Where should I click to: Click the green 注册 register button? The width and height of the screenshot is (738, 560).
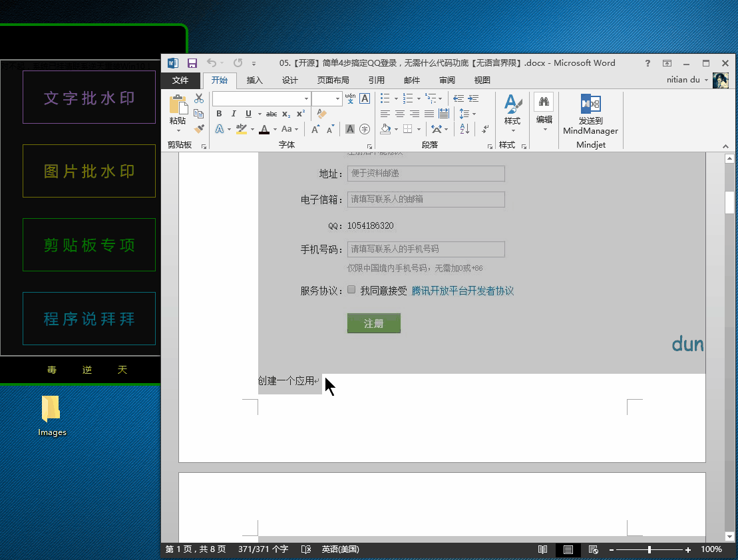[x=374, y=323]
